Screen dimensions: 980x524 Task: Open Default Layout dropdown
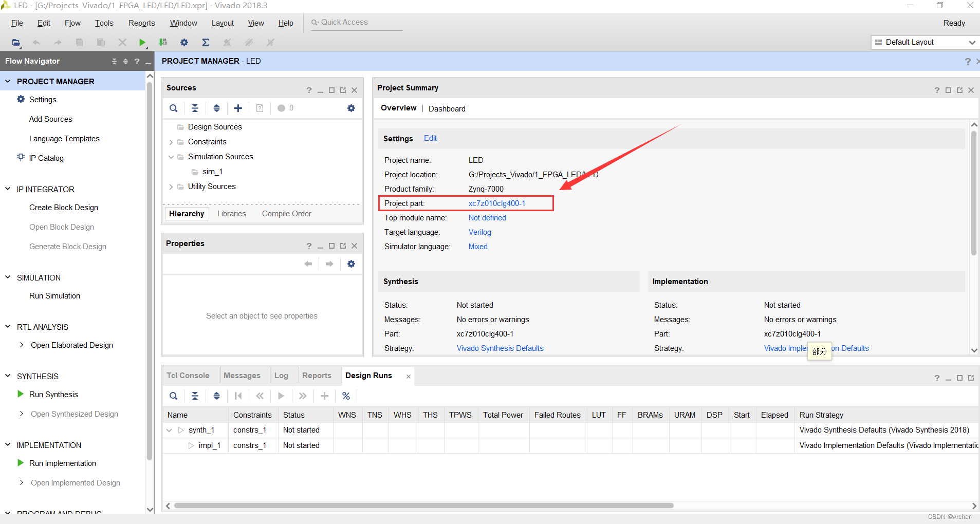924,42
